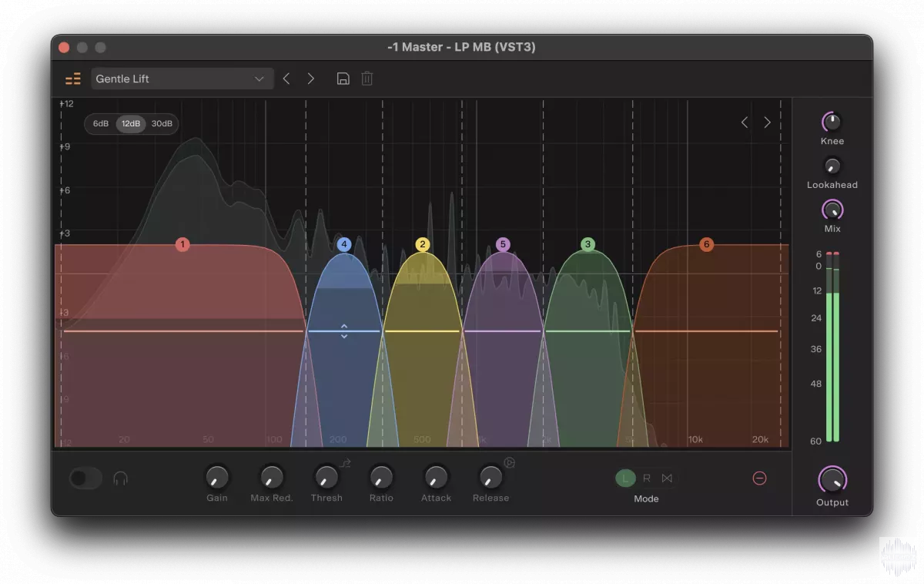Click the '20k' frequency label
Screen dimensions: 924x584
tap(760, 440)
